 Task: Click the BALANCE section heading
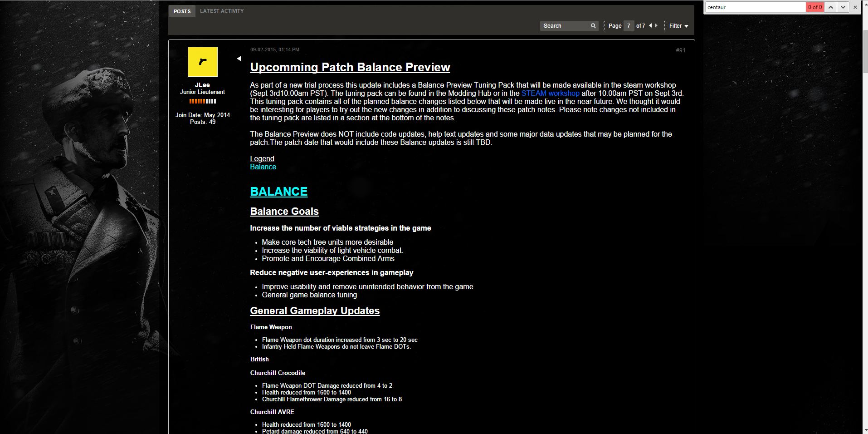click(x=279, y=192)
